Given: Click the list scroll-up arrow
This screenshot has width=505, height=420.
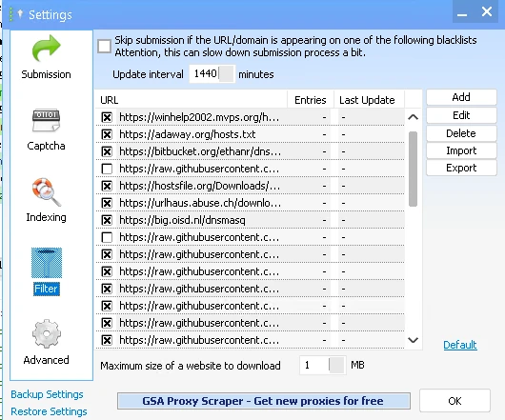Looking at the screenshot, I should click(413, 117).
